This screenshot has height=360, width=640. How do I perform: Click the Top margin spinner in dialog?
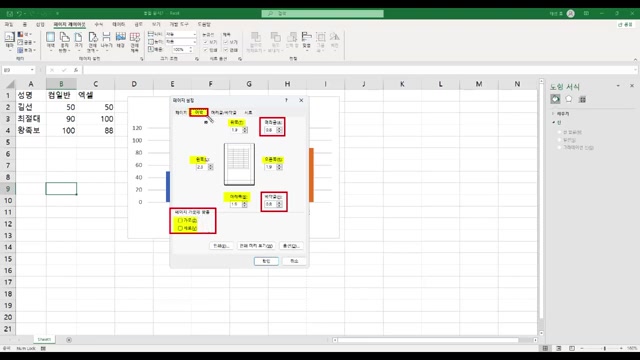point(245,130)
